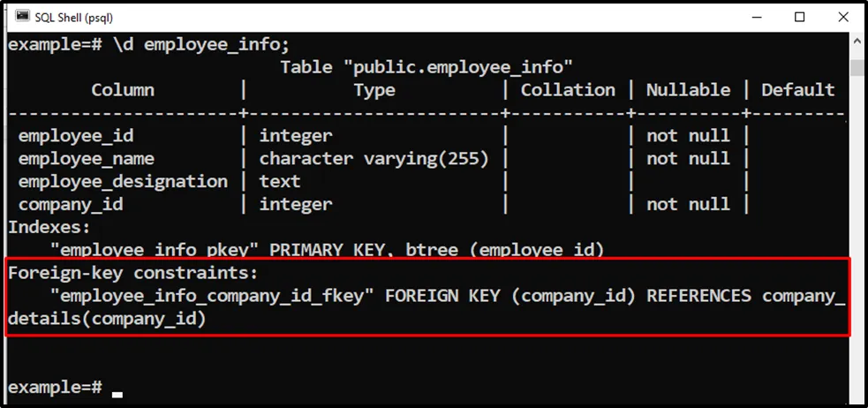Maximize the psql window

(x=800, y=17)
